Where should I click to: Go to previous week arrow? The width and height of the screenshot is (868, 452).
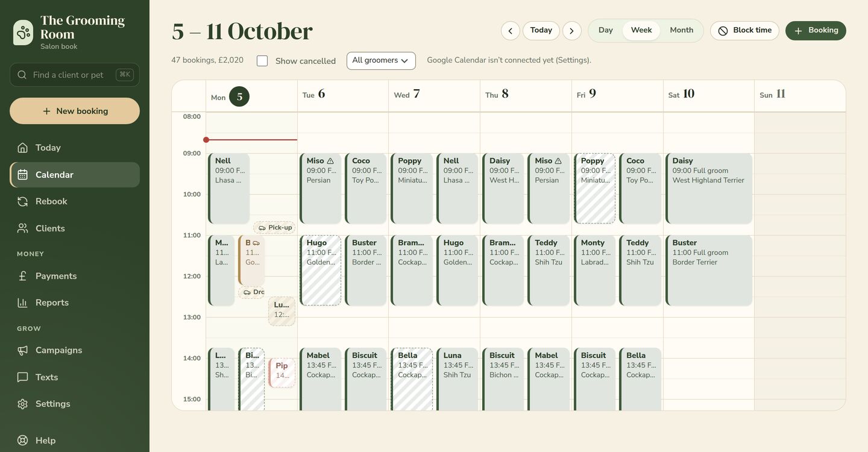click(x=511, y=31)
